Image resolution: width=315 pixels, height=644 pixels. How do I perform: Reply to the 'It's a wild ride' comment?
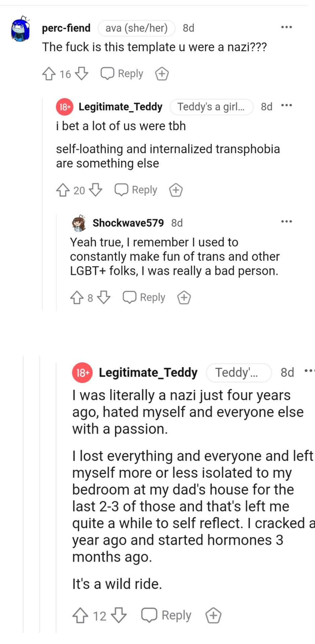click(167, 615)
